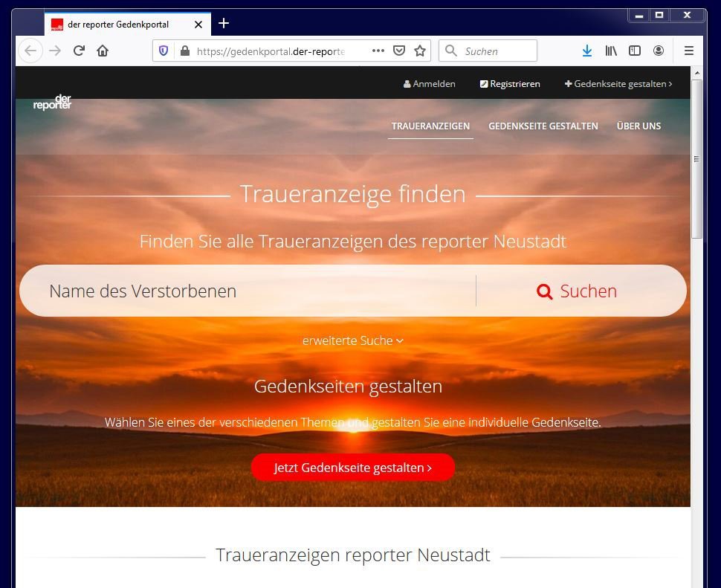The height and width of the screenshot is (588, 721).
Task: Open the Firefox account icon
Action: tap(659, 51)
